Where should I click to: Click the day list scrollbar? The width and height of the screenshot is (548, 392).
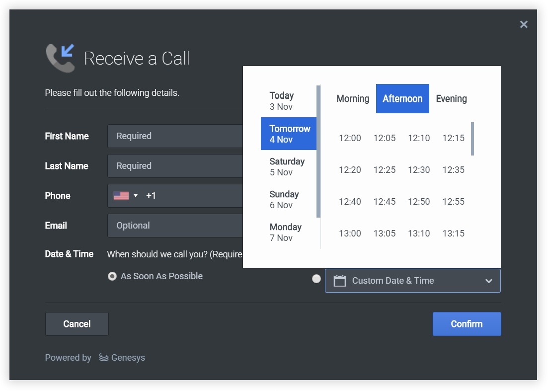(x=318, y=152)
